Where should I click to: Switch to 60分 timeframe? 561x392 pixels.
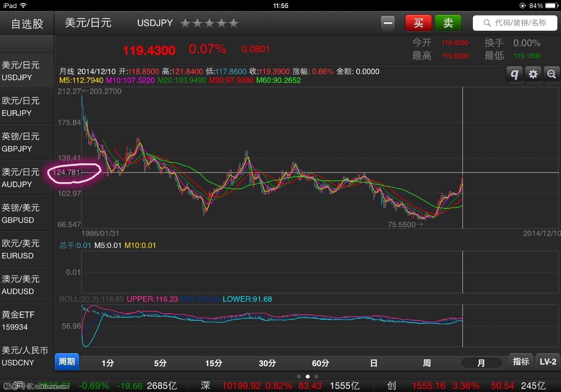point(320,363)
